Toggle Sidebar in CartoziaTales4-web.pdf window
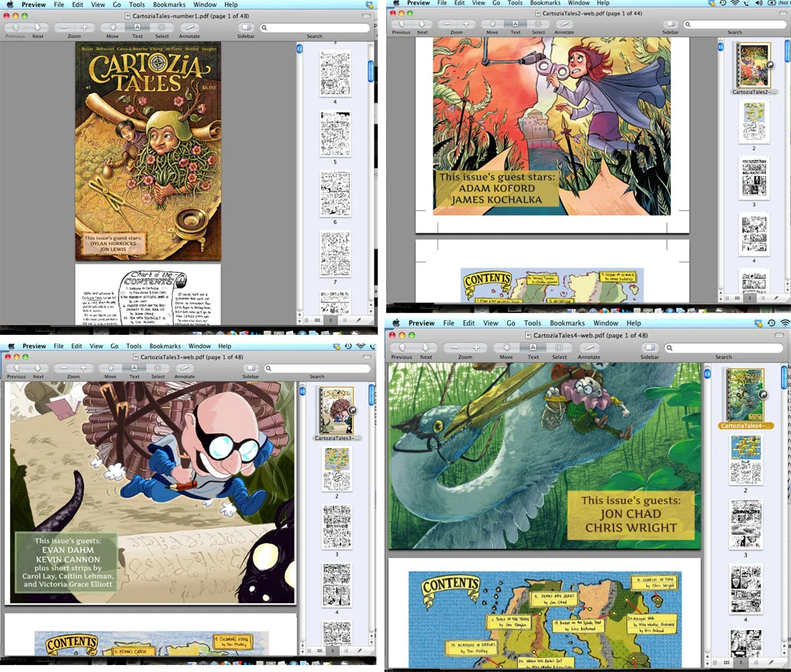791x672 pixels. click(x=650, y=348)
